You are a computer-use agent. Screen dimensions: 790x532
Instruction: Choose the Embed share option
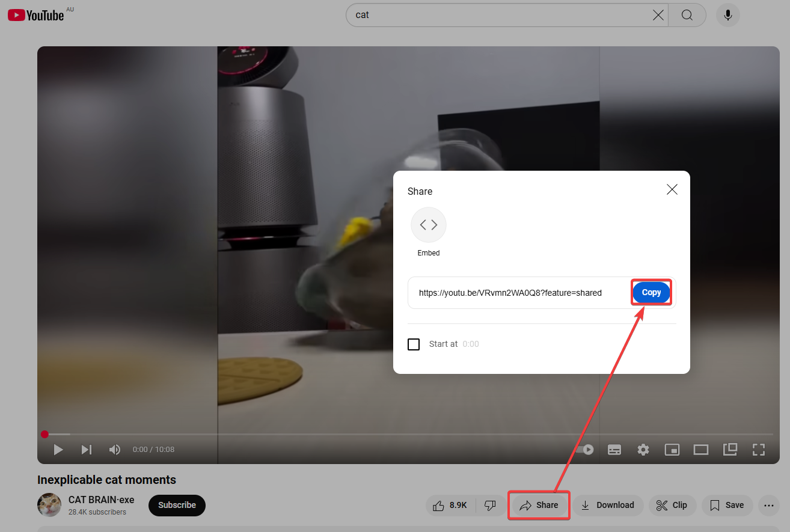click(x=429, y=232)
